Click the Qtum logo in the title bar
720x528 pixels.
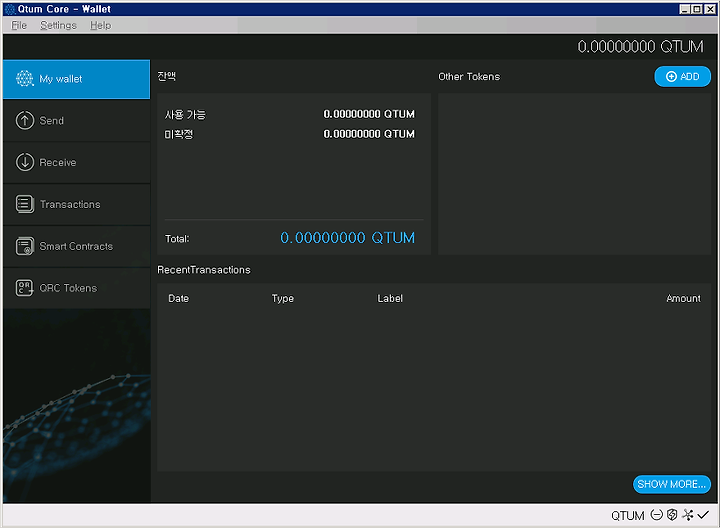[x=10, y=9]
